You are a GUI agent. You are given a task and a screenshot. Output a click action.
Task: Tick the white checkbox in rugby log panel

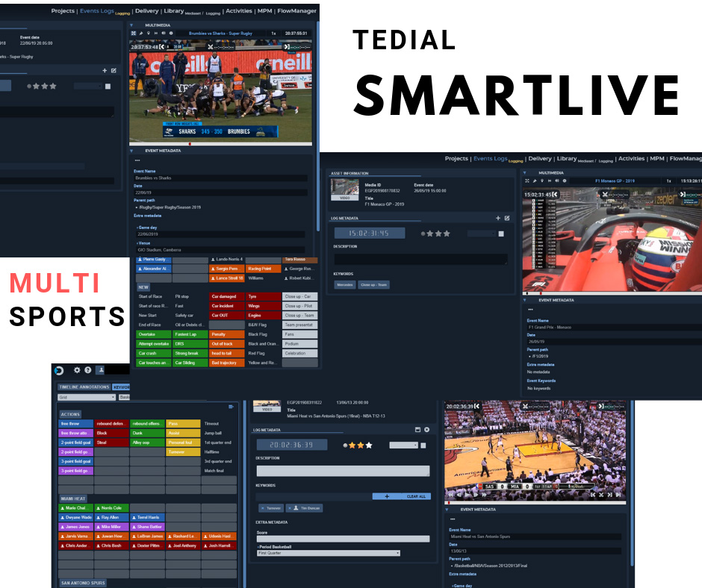[x=108, y=87]
